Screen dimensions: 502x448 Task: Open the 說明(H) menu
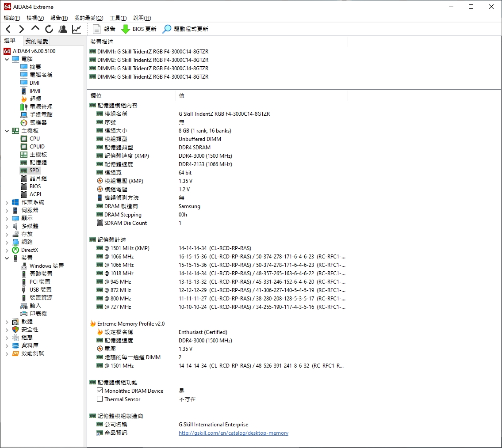pyautogui.click(x=142, y=18)
